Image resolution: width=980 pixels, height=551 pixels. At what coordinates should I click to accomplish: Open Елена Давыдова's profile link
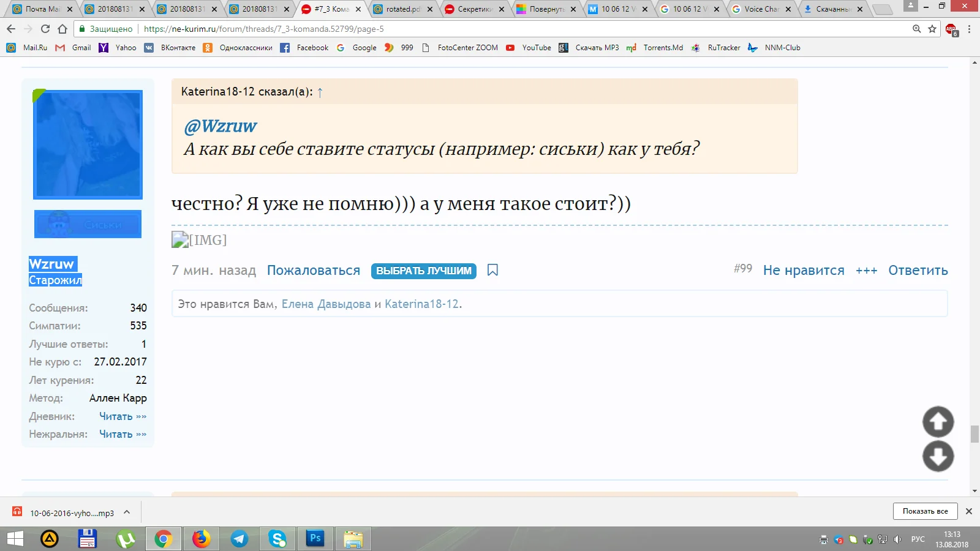point(326,304)
